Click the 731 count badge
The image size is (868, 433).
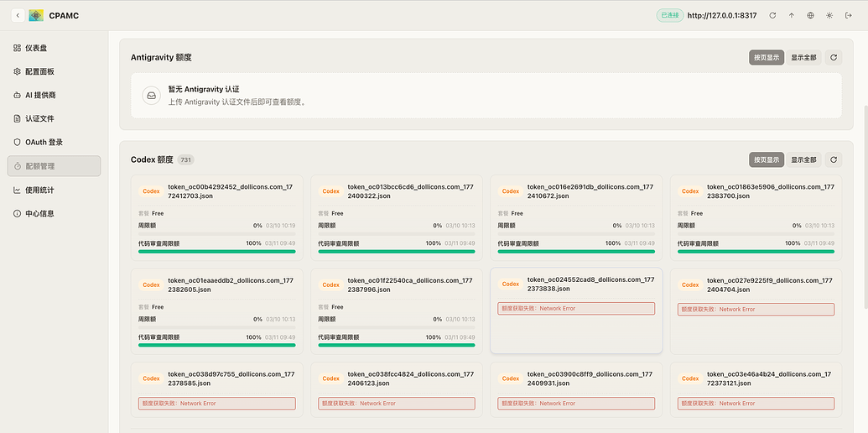[186, 160]
